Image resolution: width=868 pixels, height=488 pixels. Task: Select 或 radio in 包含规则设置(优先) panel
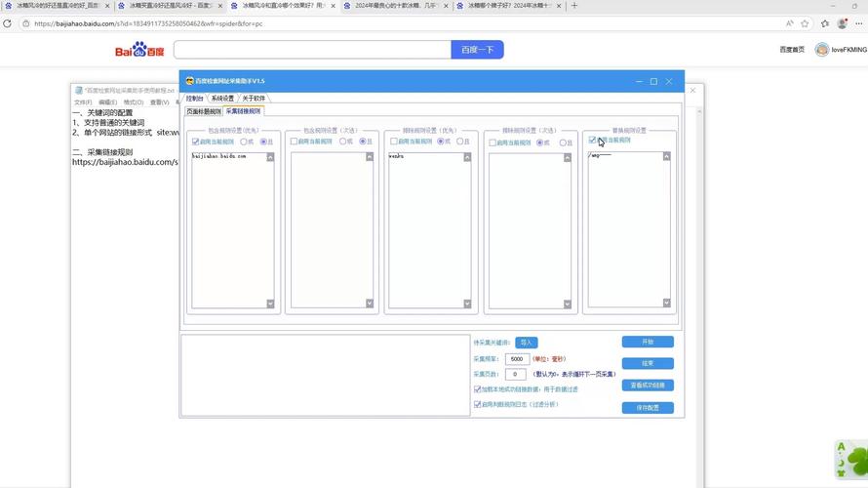pos(244,142)
